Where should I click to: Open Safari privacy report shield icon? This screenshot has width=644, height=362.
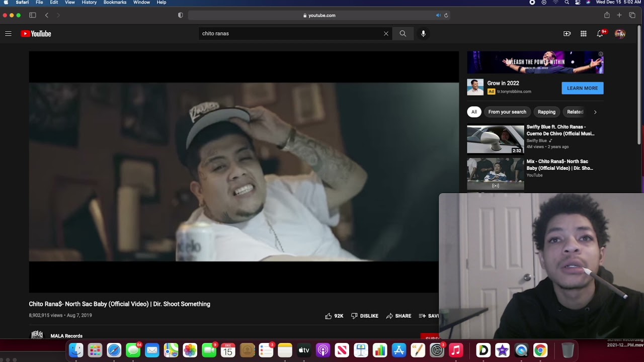click(x=181, y=15)
